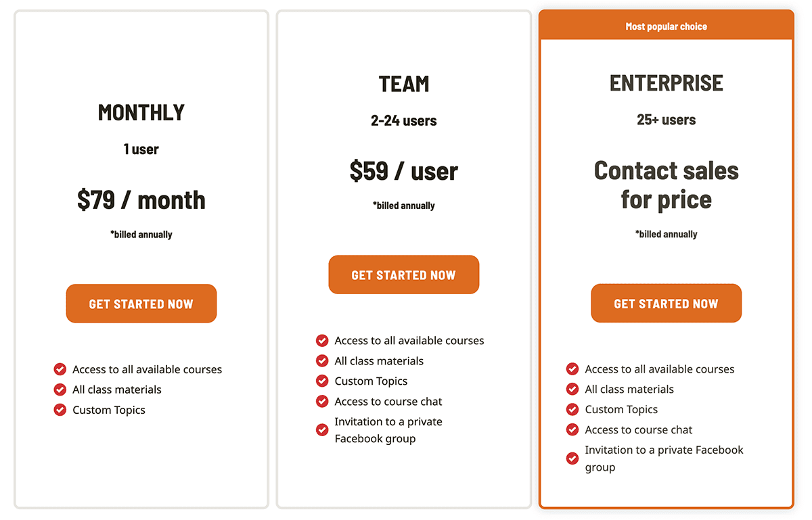812x520 pixels.
Task: Select the '$79 / month' price text
Action: pos(141,200)
